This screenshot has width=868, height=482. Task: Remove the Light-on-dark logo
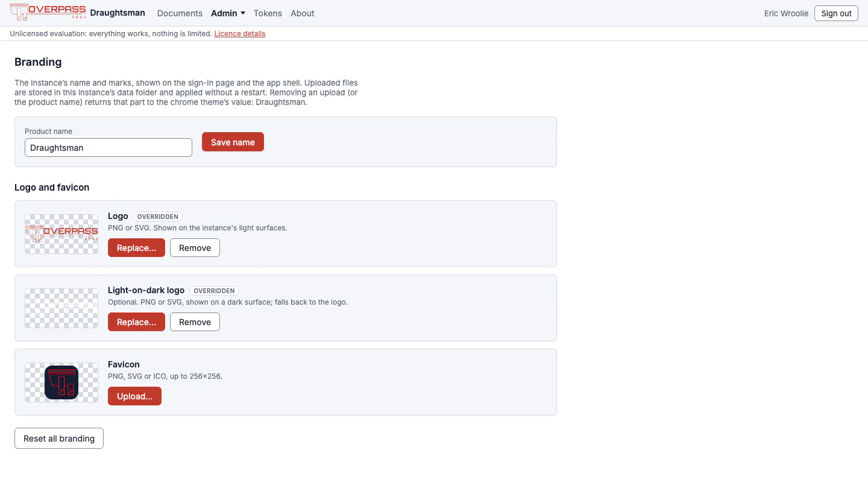195,322
